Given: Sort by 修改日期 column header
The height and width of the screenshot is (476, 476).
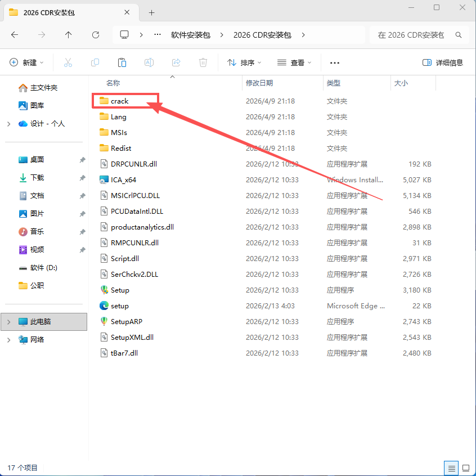Looking at the screenshot, I should (x=259, y=83).
